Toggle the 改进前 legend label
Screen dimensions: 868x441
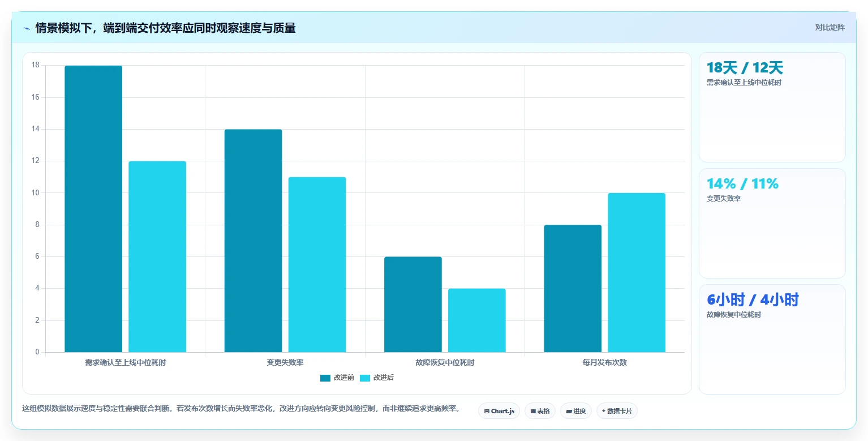[344, 378]
